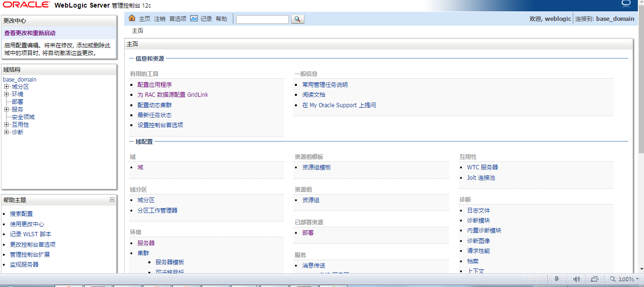Viewport: 644px width, 287px height.
Task: Open 资源组模板 link
Action: coord(316,167)
